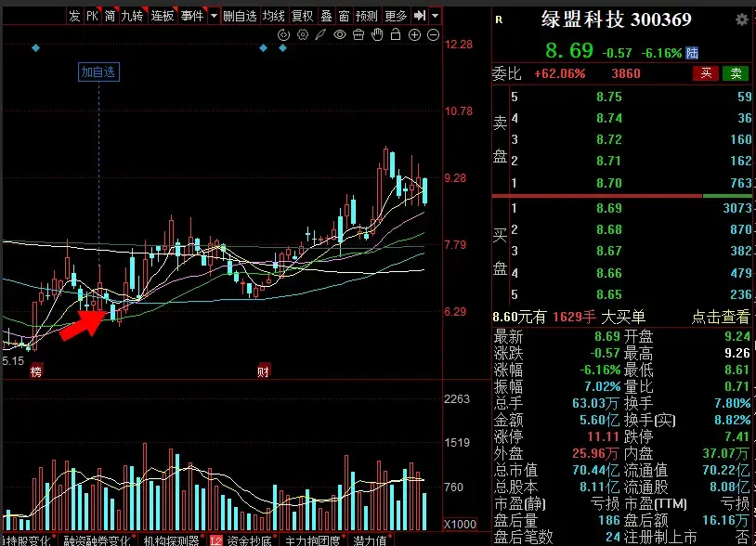The image size is (756, 546).
Task: Toggle the eye visibility icon on chart
Action: [340, 34]
